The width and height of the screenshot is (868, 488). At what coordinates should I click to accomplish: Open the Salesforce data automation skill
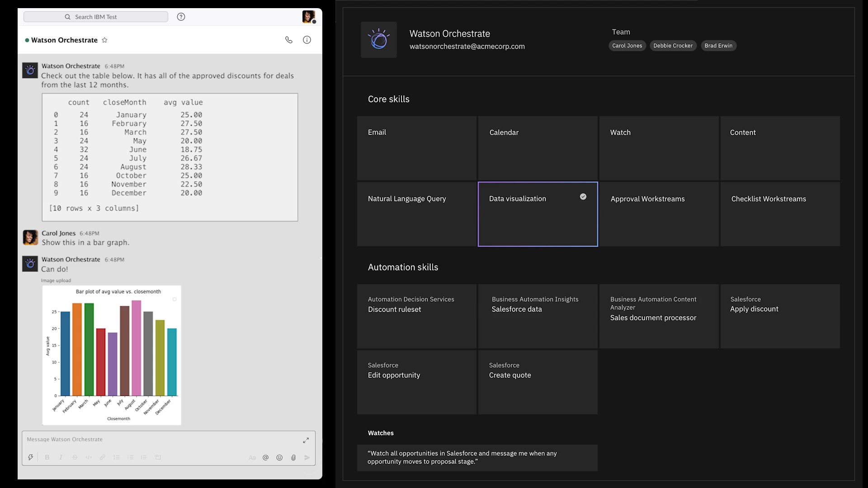point(538,316)
